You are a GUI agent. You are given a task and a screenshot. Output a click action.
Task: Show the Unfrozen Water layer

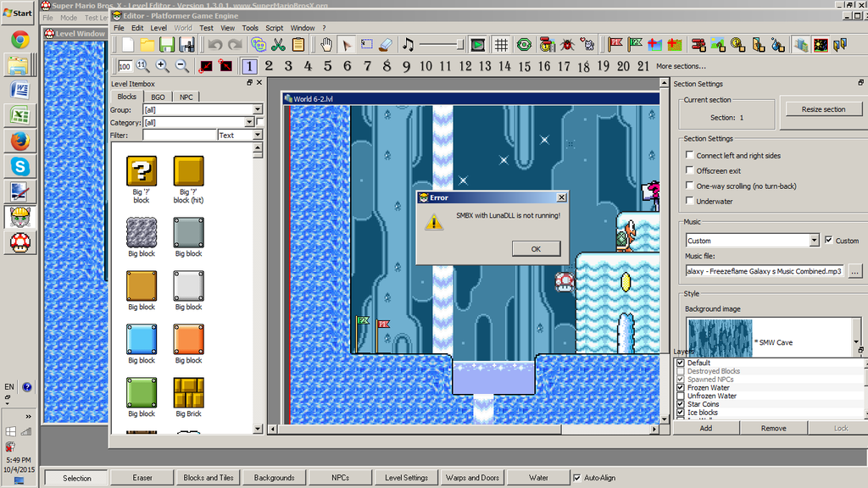(681, 396)
